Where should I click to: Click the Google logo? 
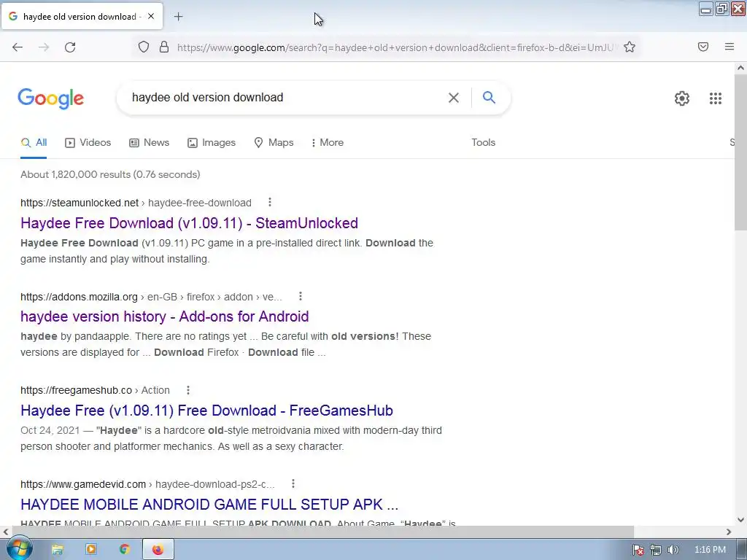click(x=51, y=98)
